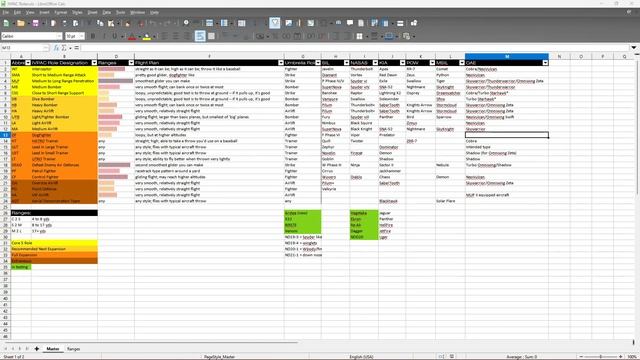Open the File menu
The height and width of the screenshot is (360, 640).
(x=6, y=12)
